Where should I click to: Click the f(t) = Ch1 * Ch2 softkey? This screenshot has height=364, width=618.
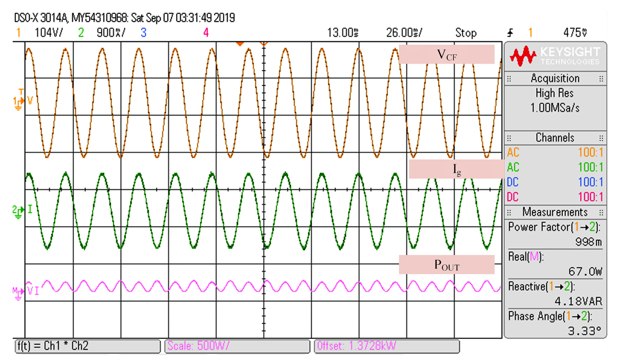pyautogui.click(x=88, y=346)
